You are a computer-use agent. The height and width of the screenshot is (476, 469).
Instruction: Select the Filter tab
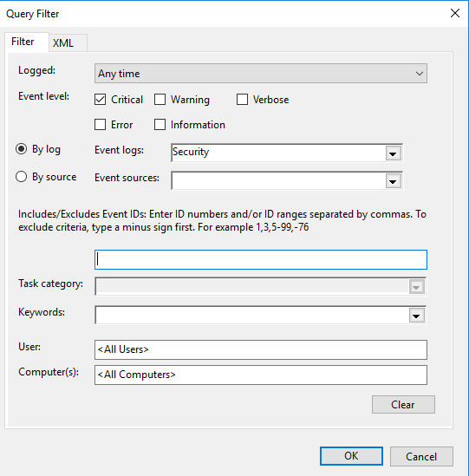pos(27,42)
